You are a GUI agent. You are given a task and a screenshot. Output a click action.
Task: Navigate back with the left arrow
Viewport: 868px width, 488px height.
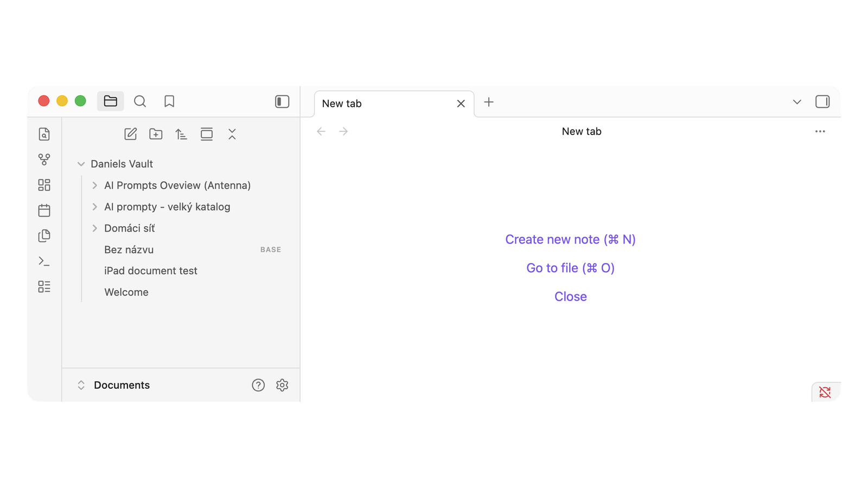[321, 131]
